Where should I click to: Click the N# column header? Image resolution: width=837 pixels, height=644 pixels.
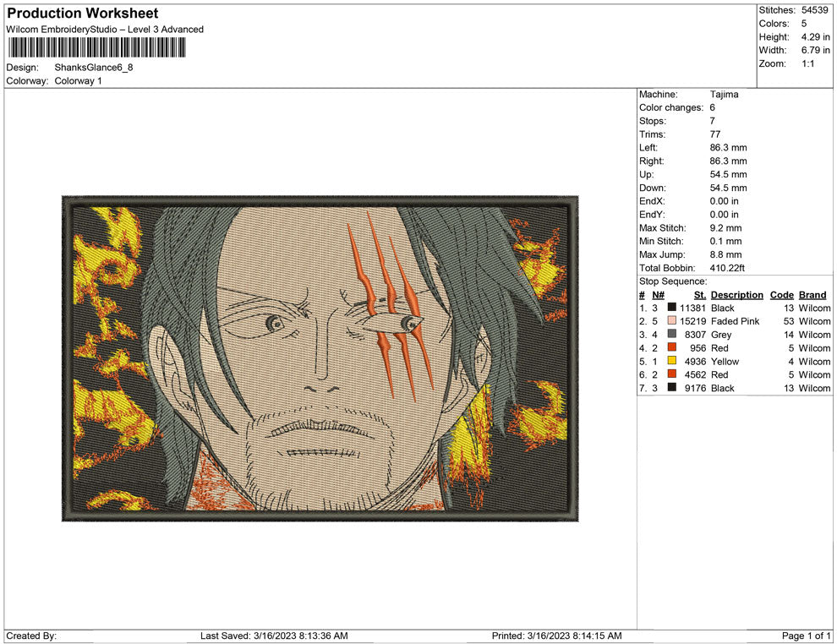pos(658,295)
